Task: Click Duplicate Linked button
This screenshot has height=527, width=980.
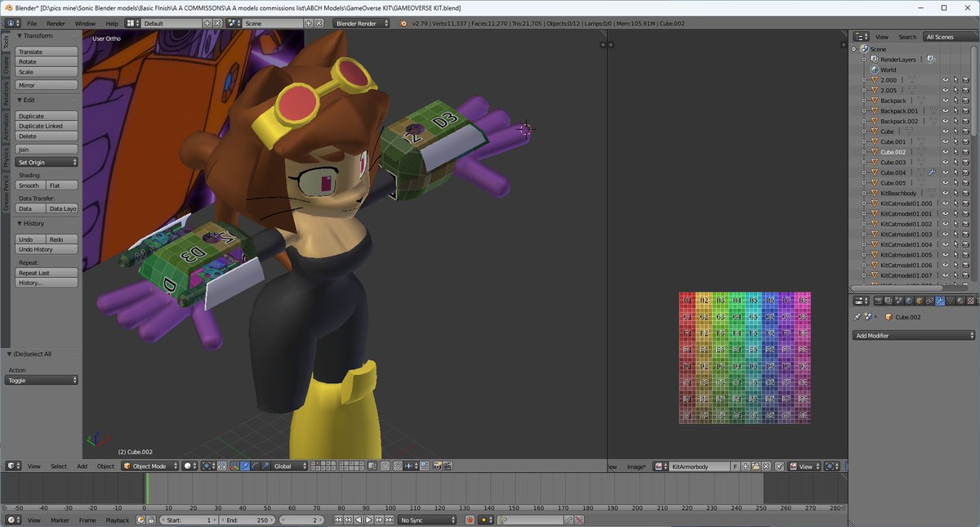Action: pos(47,126)
